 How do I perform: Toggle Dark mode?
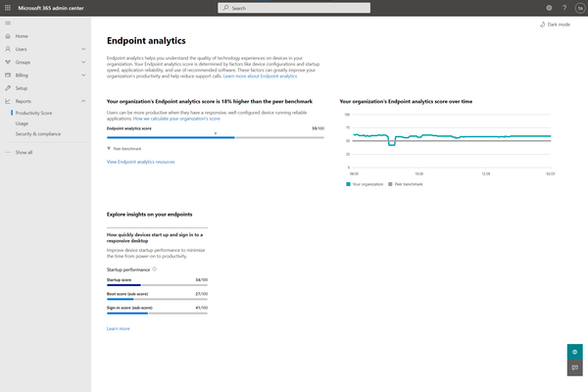[555, 24]
